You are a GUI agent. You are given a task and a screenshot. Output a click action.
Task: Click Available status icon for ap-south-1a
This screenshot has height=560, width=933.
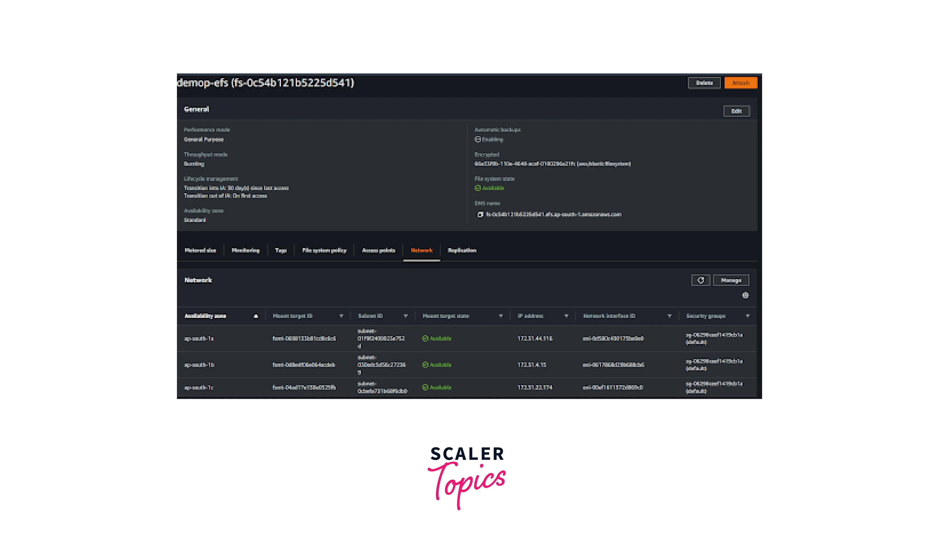[425, 338]
